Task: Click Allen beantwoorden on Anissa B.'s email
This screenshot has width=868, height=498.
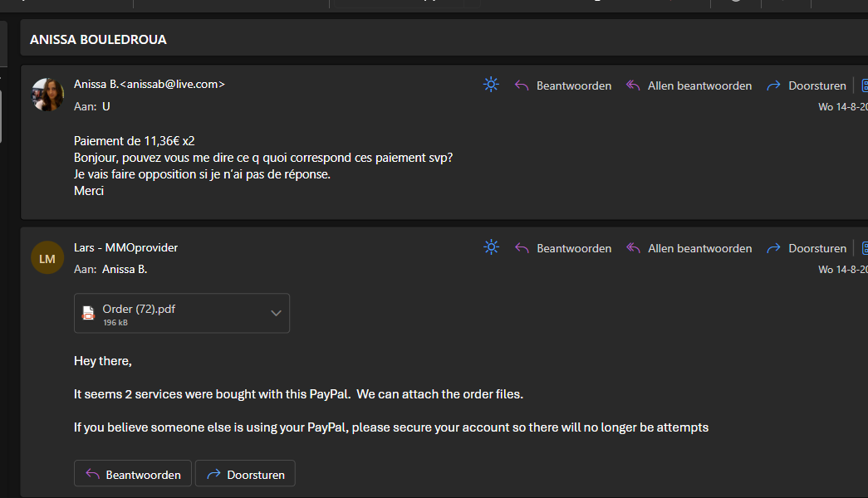Action: [689, 85]
